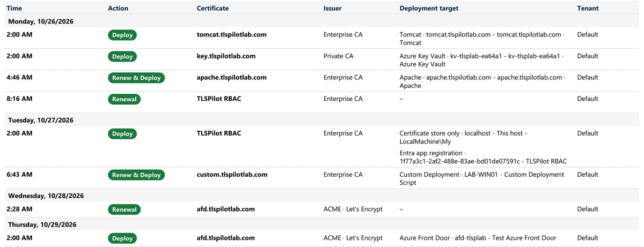Select the Azure Key Vault kv-tlsplab-ea64a1 target

tap(482, 60)
